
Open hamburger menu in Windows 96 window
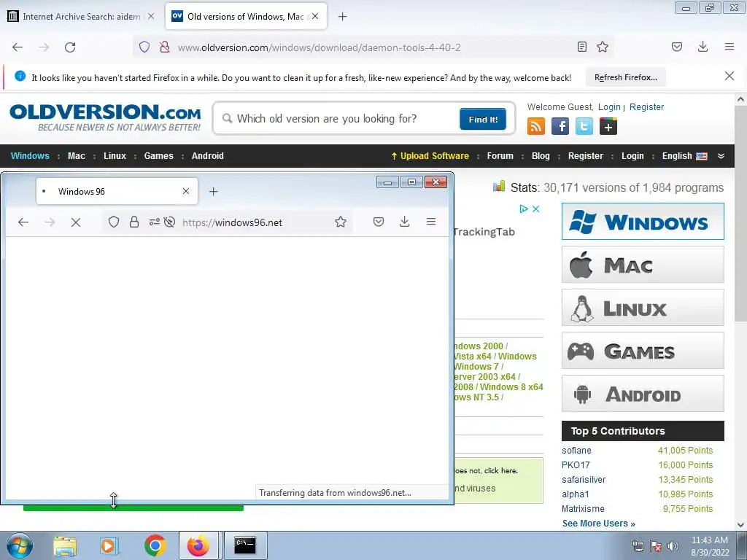431,222
